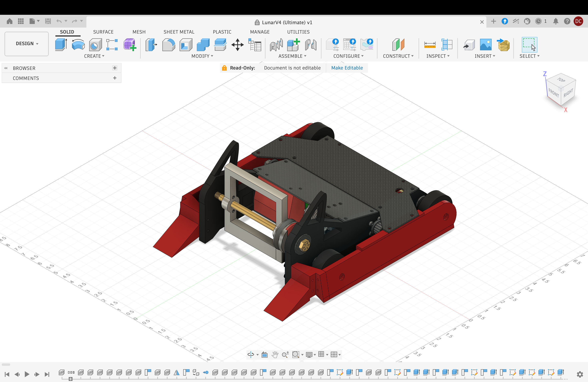Image resolution: width=588 pixels, height=382 pixels.
Task: Open the DESIGN workspace dropdown
Action: (27, 44)
